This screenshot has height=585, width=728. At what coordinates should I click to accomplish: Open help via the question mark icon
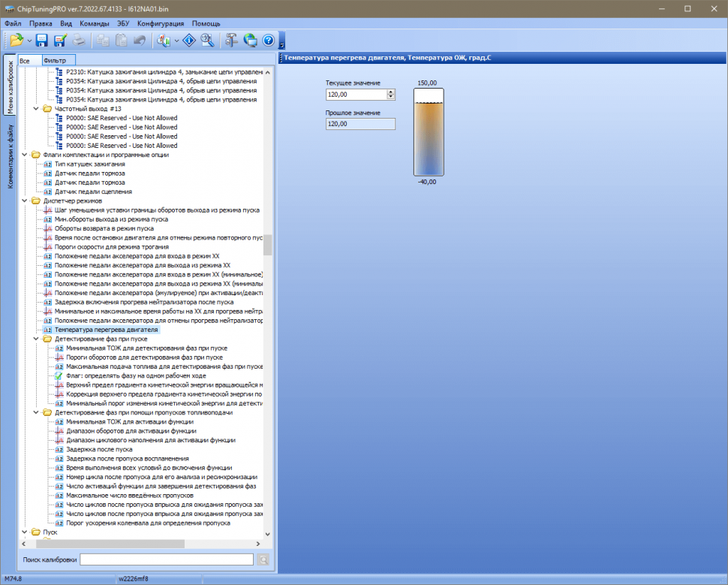pyautogui.click(x=268, y=40)
